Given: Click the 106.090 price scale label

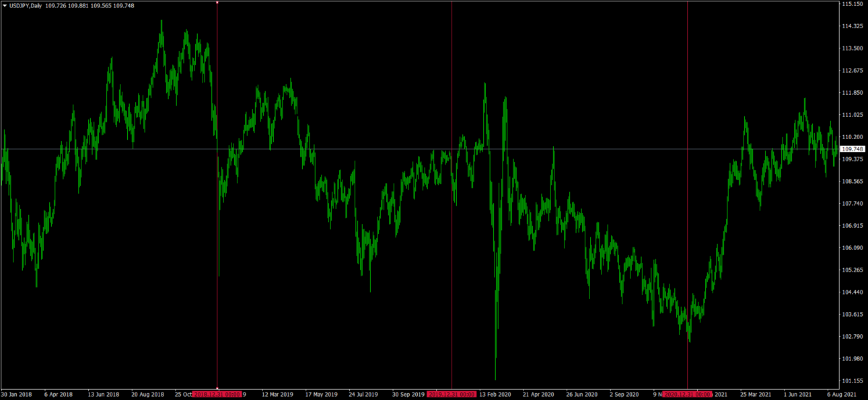Looking at the screenshot, I should tap(852, 248).
